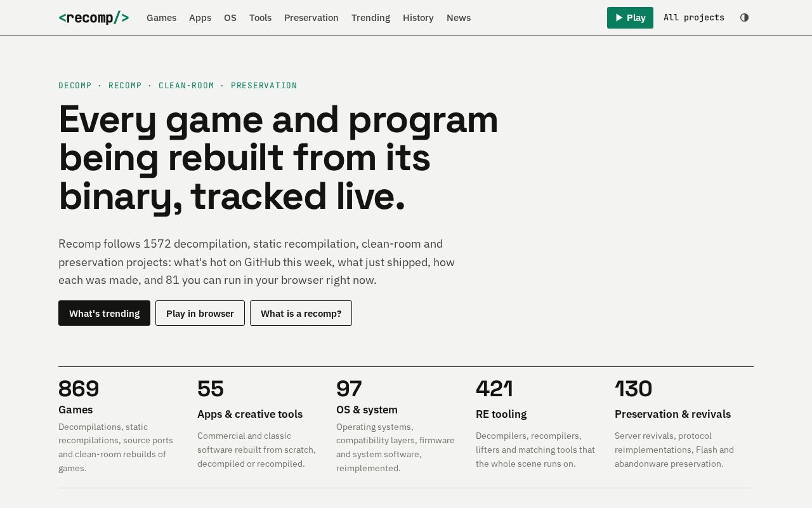Select Preservation in the navigation
The height and width of the screenshot is (508, 812).
311,18
